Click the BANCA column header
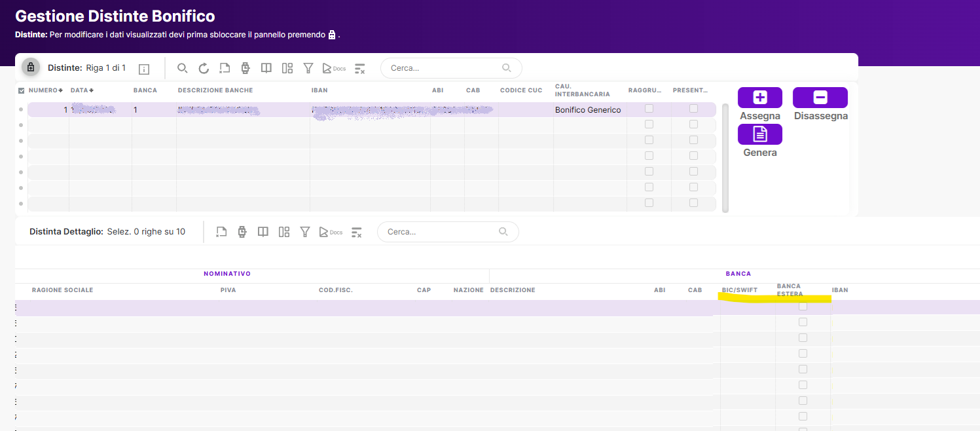This screenshot has width=980, height=431. 145,90
